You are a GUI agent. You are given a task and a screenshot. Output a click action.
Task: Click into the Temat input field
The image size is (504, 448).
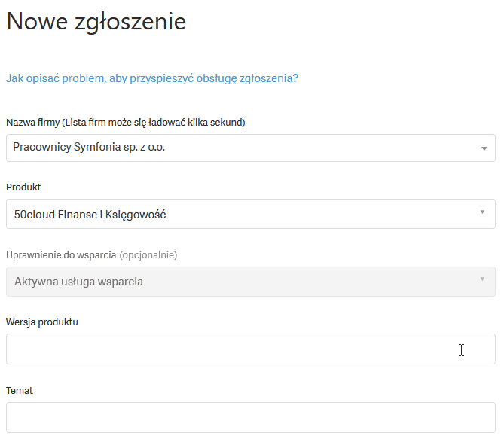(251, 417)
